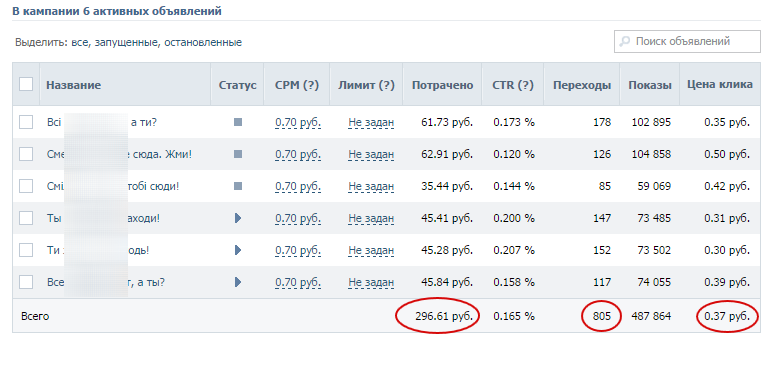Image resolution: width=781 pixels, height=366 pixels.
Task: Check the box for the 45.84 руб. ad
Action: point(26,282)
